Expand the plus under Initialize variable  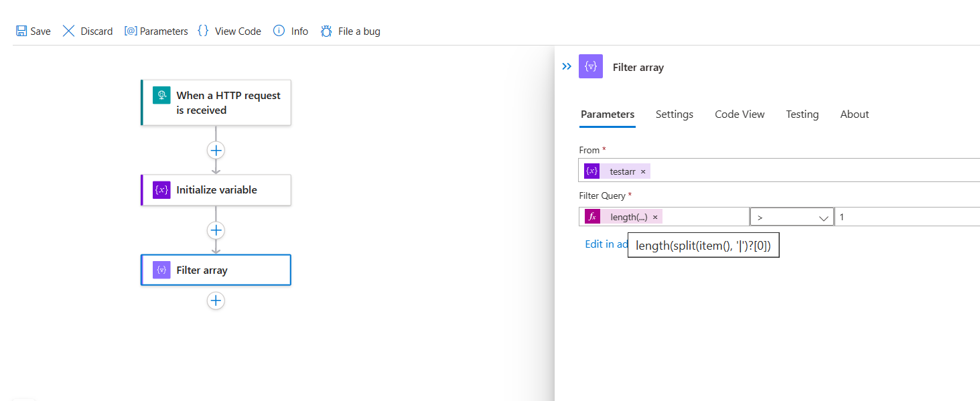click(x=216, y=230)
